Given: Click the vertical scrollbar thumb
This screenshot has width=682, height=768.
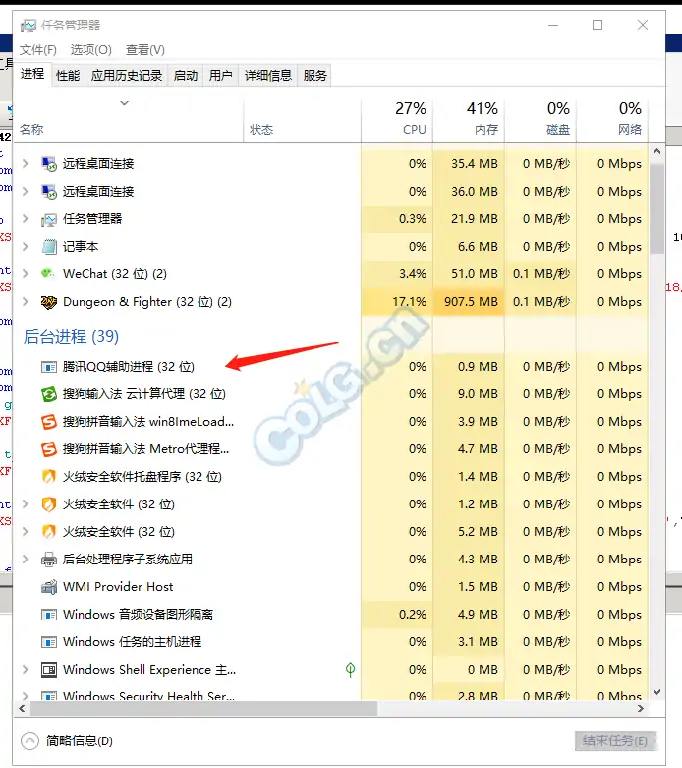Looking at the screenshot, I should [657, 210].
